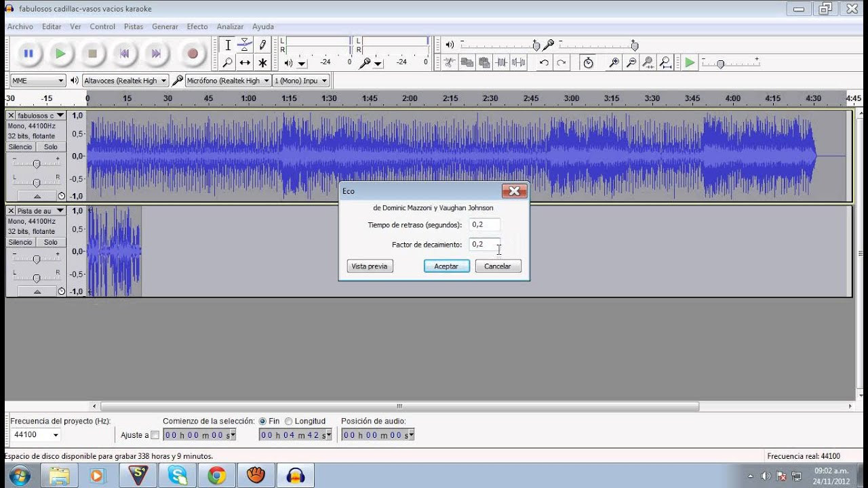Open the Pista de au track menu
Viewport: 868px width, 488px height.
[41, 211]
